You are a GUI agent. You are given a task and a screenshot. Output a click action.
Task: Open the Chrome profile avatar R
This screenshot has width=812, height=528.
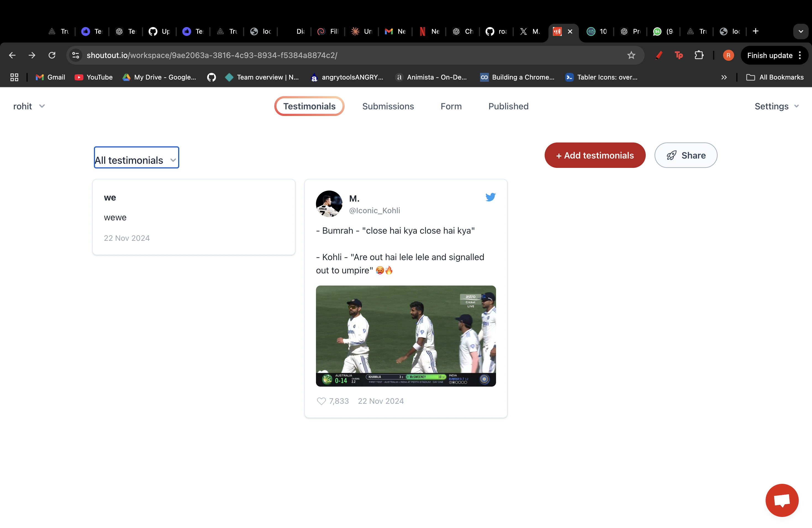coord(728,55)
